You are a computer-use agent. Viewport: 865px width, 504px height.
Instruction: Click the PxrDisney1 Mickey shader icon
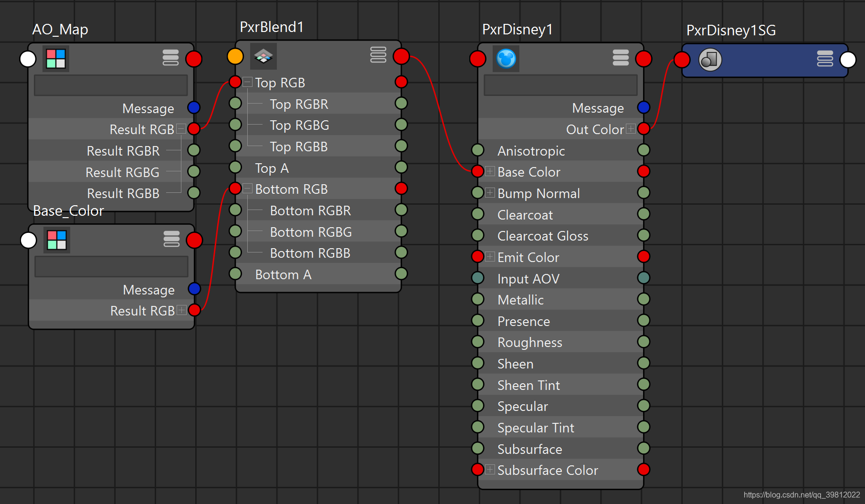coord(506,59)
